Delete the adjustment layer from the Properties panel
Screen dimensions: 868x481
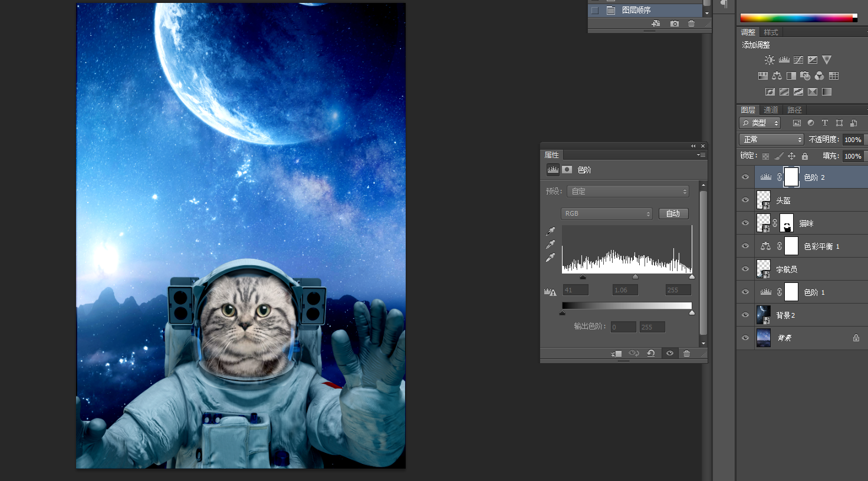click(686, 354)
